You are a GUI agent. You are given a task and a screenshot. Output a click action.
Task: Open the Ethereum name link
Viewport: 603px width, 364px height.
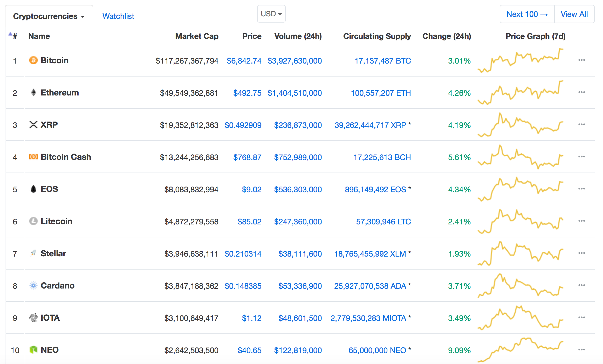60,92
